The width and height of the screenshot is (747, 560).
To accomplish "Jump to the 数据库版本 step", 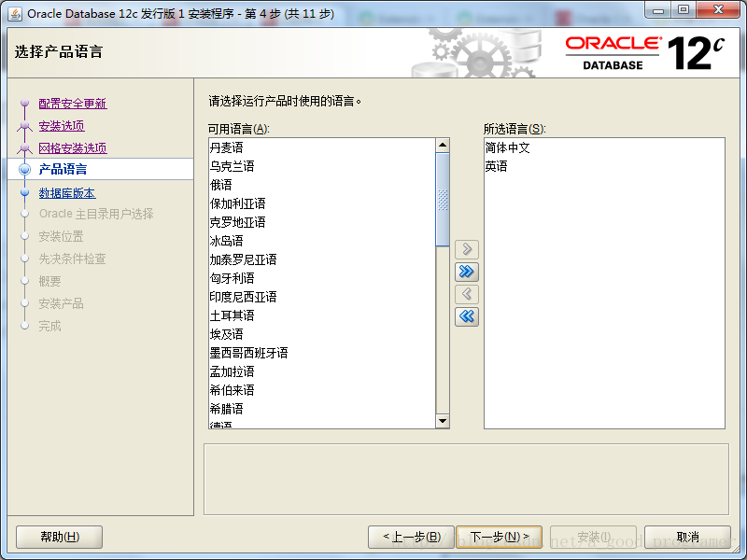I will (67, 193).
